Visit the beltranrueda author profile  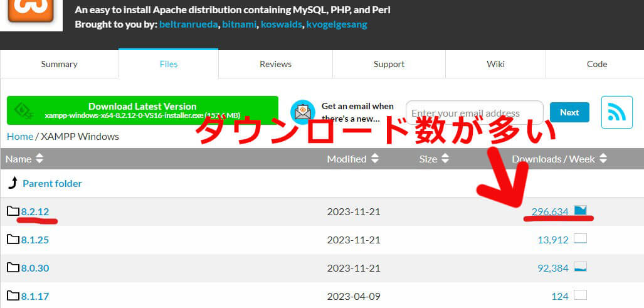(x=189, y=24)
